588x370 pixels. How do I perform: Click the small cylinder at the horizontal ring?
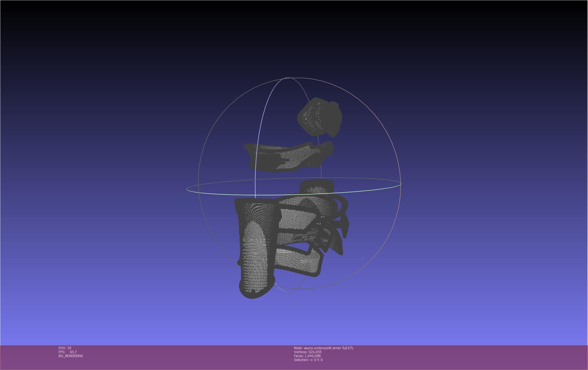[317, 186]
